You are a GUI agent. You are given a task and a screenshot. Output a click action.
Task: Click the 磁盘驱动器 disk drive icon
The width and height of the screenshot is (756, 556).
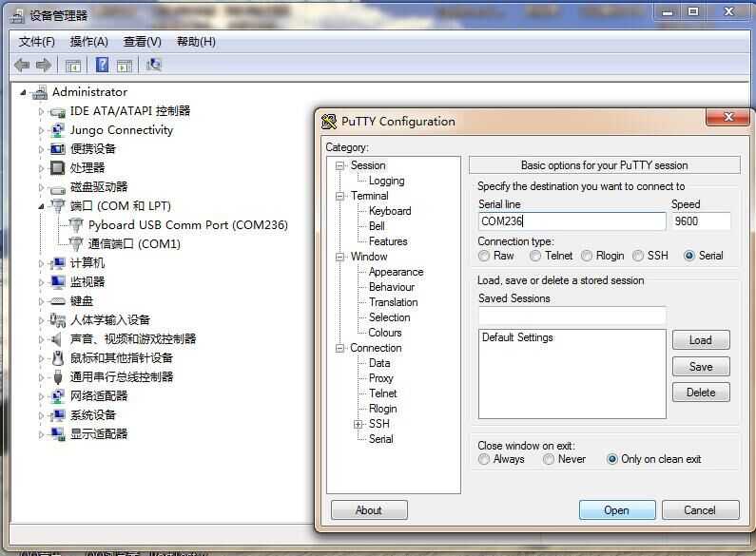click(x=58, y=188)
